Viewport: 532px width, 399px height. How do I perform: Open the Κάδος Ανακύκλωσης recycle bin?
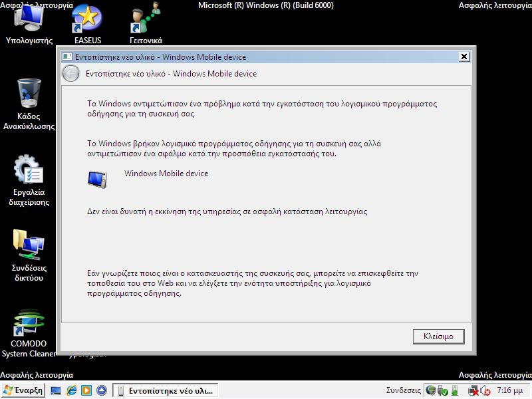coord(29,104)
